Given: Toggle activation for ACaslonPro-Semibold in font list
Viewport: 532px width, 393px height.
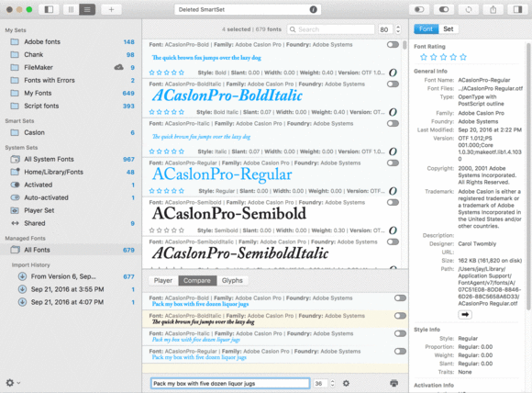Looking at the screenshot, I should 393,202.
